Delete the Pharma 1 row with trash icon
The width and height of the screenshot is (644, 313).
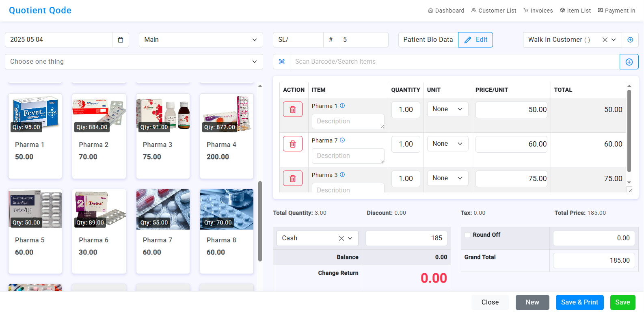[x=292, y=110]
